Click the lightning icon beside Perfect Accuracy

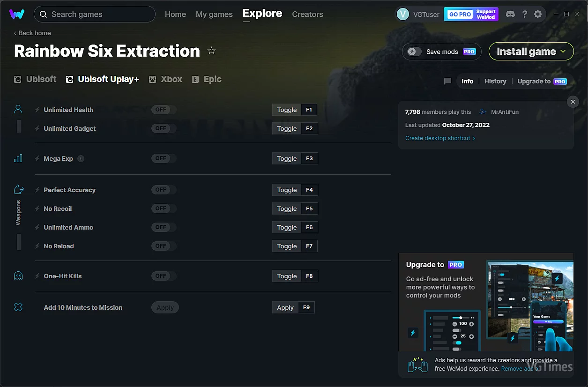coord(37,190)
